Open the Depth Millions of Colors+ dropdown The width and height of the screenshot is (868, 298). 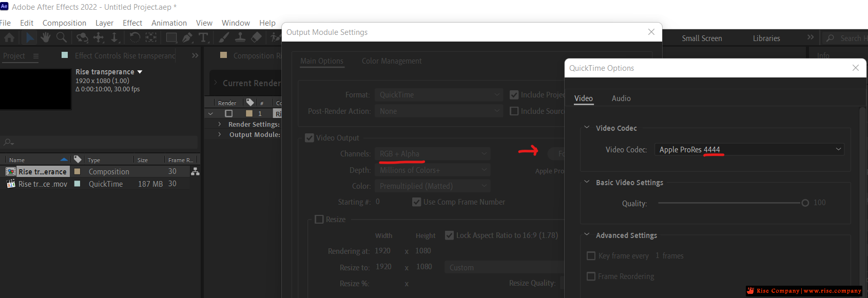point(432,170)
